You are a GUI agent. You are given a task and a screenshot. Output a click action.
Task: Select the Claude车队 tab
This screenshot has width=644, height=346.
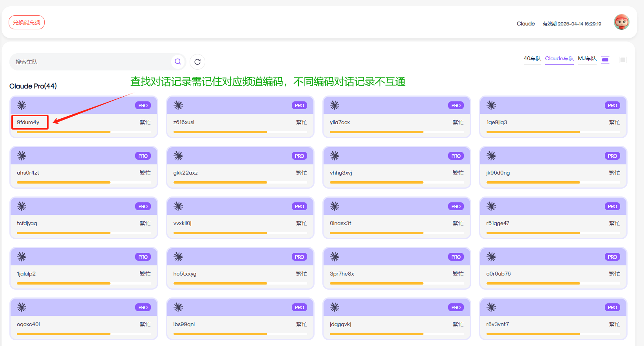559,58
